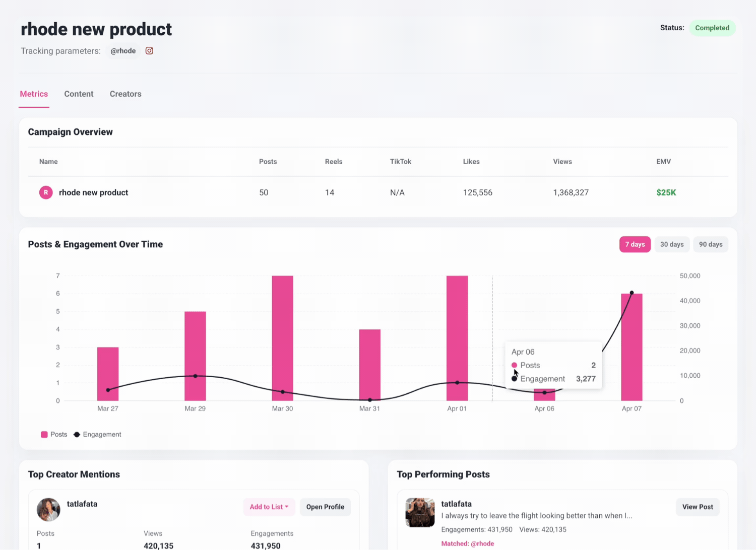Click tatlafata's post thumbnail in Top Performing Posts
This screenshot has width=756, height=550.
(420, 512)
